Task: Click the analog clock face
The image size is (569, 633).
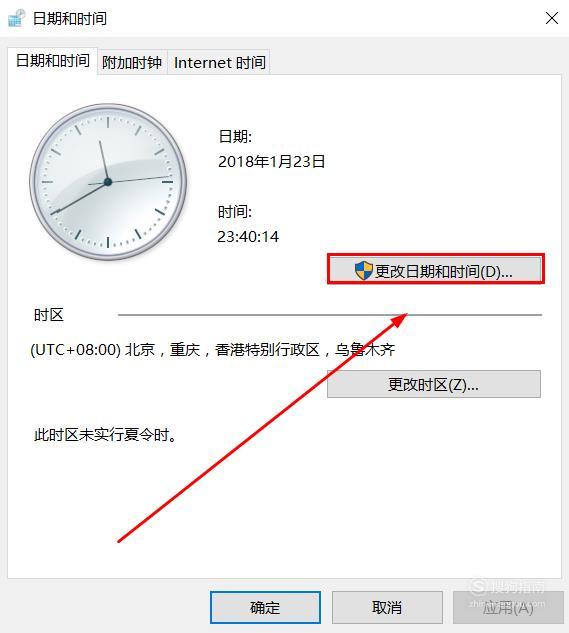Action: (108, 182)
